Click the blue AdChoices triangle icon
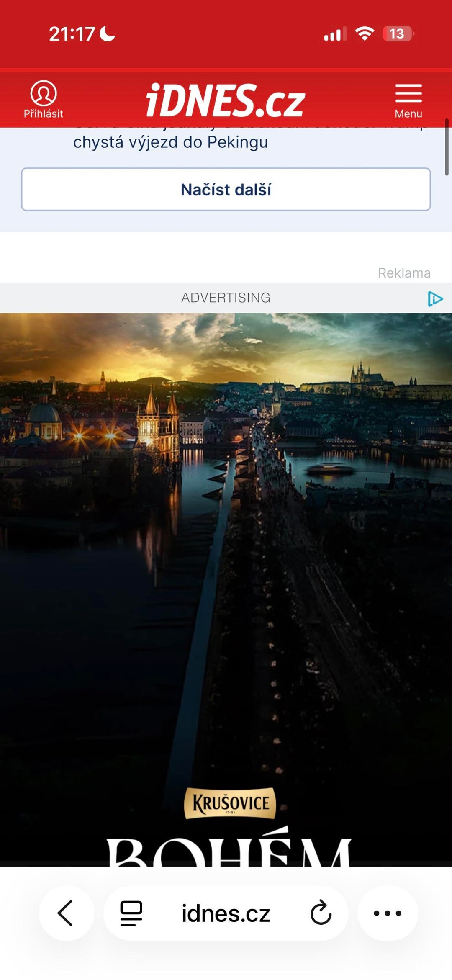 pos(435,299)
